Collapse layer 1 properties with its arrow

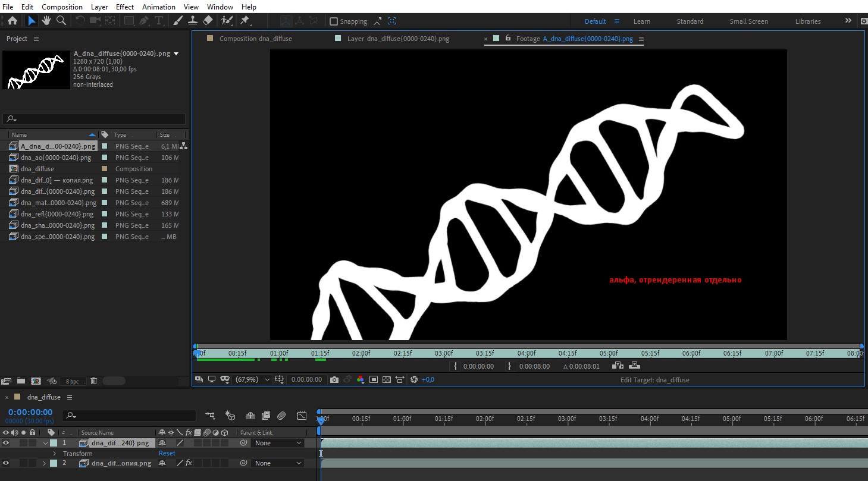pos(46,443)
